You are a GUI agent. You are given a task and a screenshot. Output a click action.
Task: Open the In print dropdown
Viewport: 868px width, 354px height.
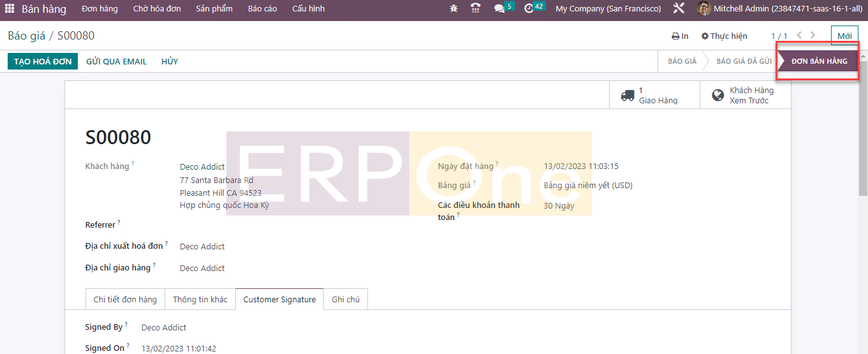[680, 36]
